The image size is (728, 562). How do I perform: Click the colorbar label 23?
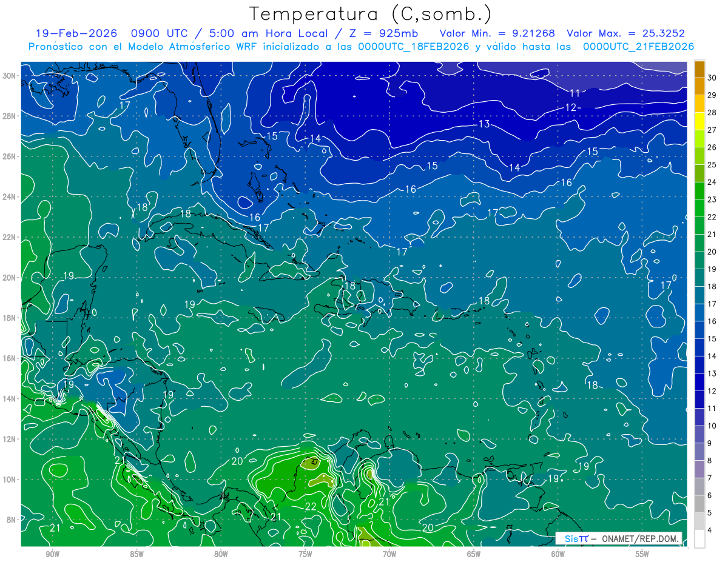tap(712, 199)
